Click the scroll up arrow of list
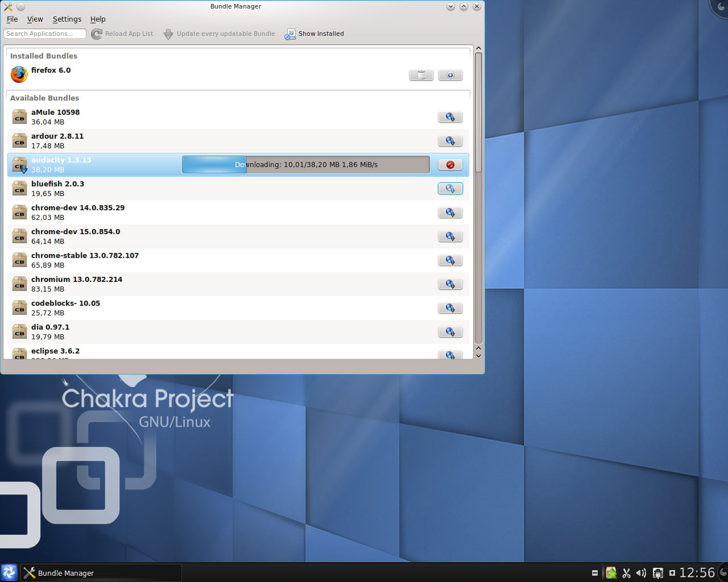This screenshot has height=582, width=728. tap(478, 48)
